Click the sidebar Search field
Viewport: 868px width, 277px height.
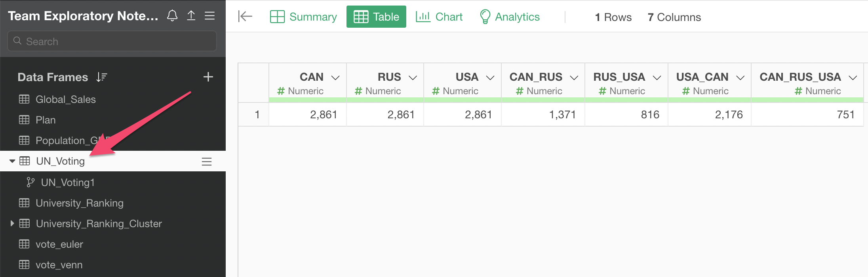tap(112, 41)
